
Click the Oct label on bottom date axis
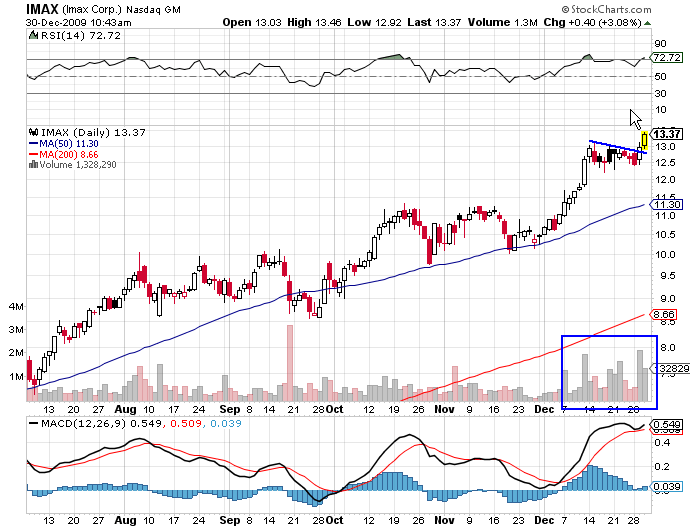[335, 510]
